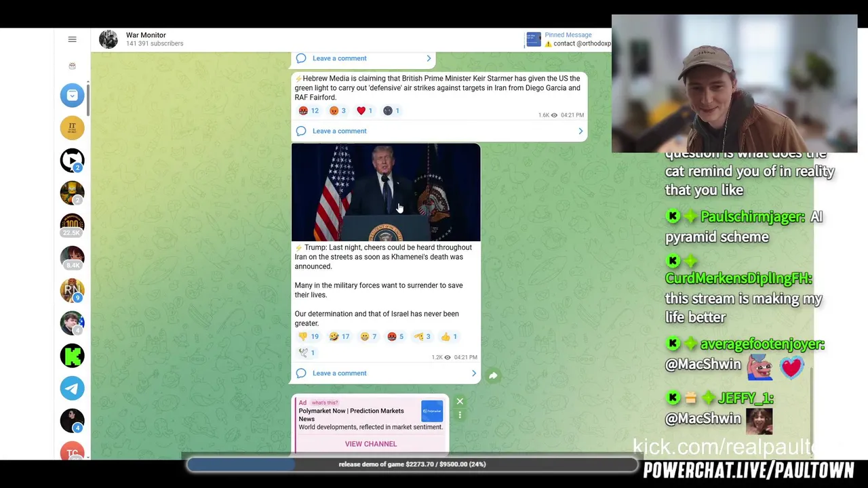
Task: Open the three-dot menu on the ad
Action: (x=460, y=415)
